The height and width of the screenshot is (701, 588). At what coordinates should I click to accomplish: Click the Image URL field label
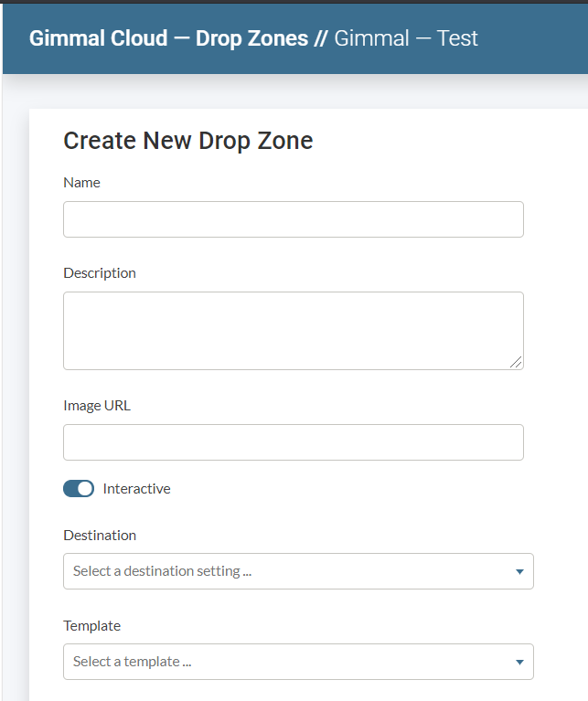(97, 405)
